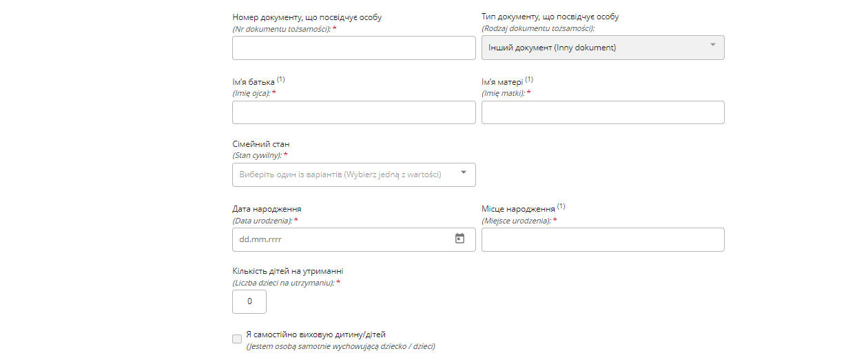Image resolution: width=868 pixels, height=360 pixels.
Task: Click footnote (1) beside Місце народження
Action: coord(561,206)
